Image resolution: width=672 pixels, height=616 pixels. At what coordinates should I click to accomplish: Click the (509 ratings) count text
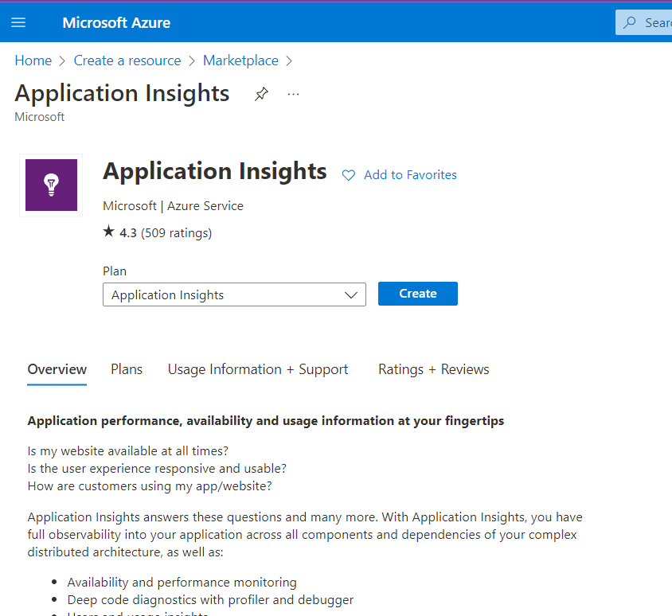pyautogui.click(x=176, y=233)
